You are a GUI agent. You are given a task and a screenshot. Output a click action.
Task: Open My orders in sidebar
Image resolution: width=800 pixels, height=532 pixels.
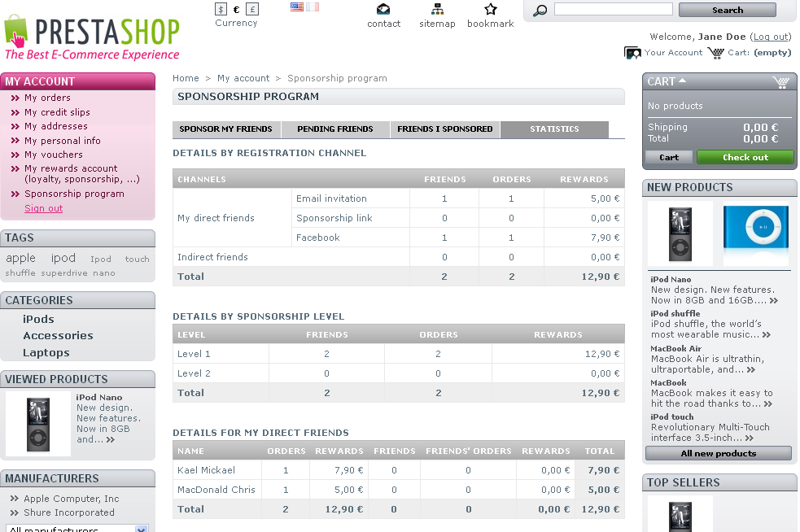[x=47, y=98]
